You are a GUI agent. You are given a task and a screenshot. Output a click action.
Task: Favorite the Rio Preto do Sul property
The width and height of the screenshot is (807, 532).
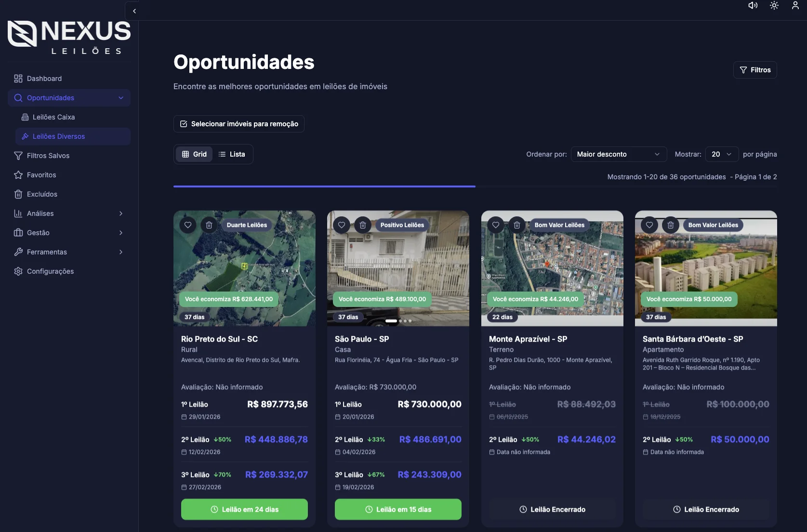187,225
